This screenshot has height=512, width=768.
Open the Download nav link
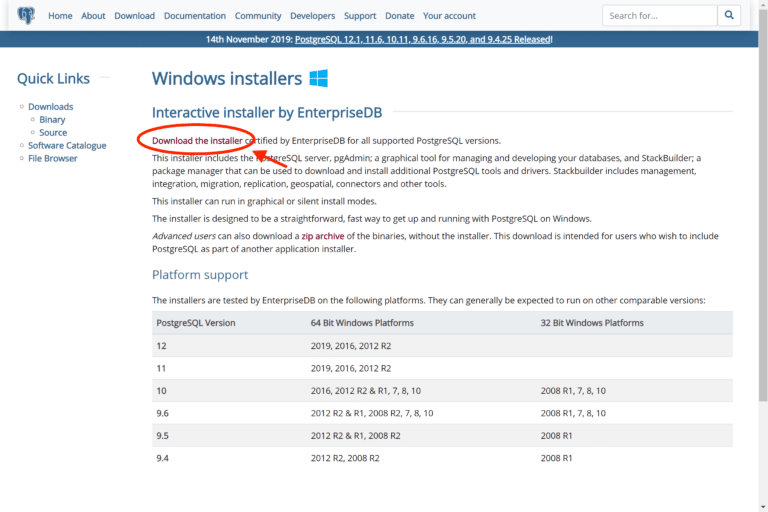[x=134, y=16]
